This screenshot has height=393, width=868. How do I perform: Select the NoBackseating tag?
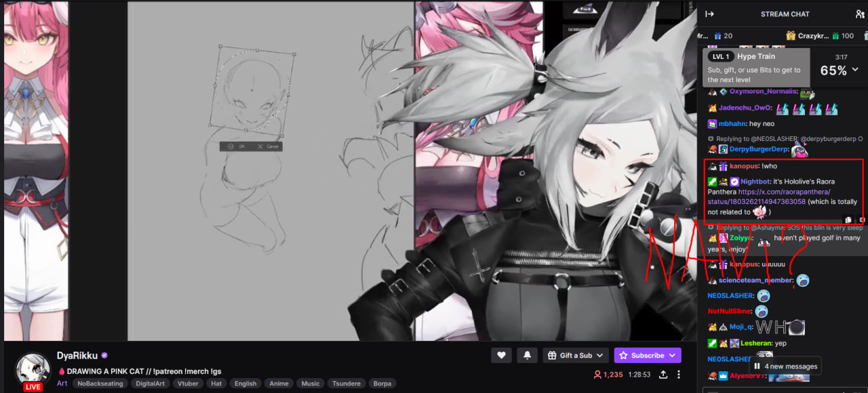click(100, 384)
